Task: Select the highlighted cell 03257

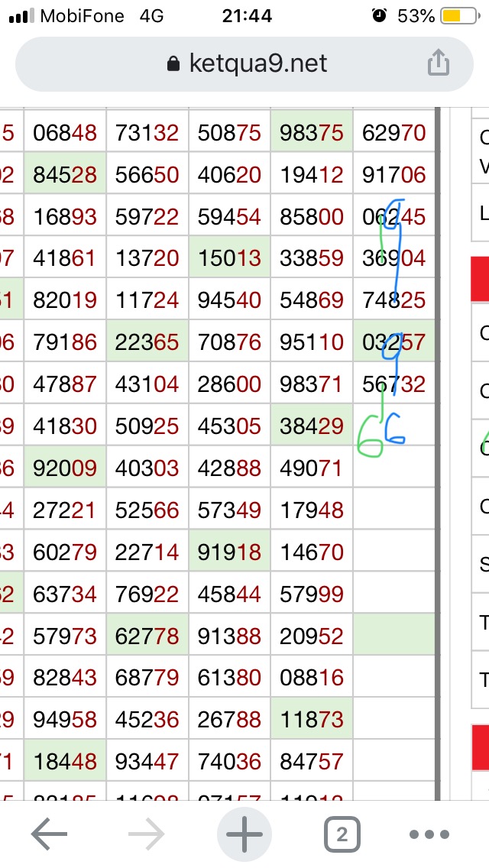Action: click(393, 343)
